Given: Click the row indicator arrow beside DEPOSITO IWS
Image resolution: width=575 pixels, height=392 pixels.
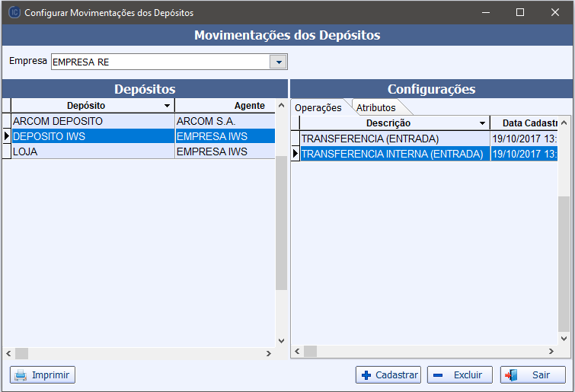Looking at the screenshot, I should point(7,136).
